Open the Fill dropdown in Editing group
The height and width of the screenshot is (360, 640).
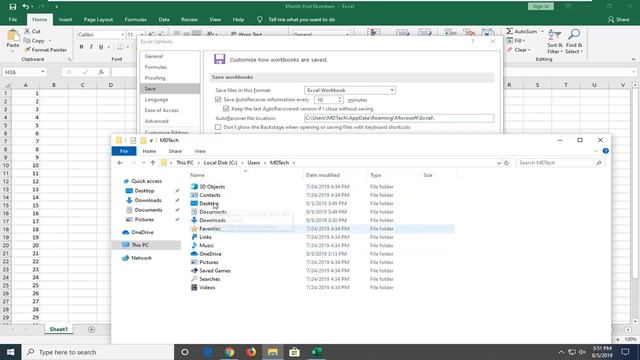pyautogui.click(x=524, y=41)
